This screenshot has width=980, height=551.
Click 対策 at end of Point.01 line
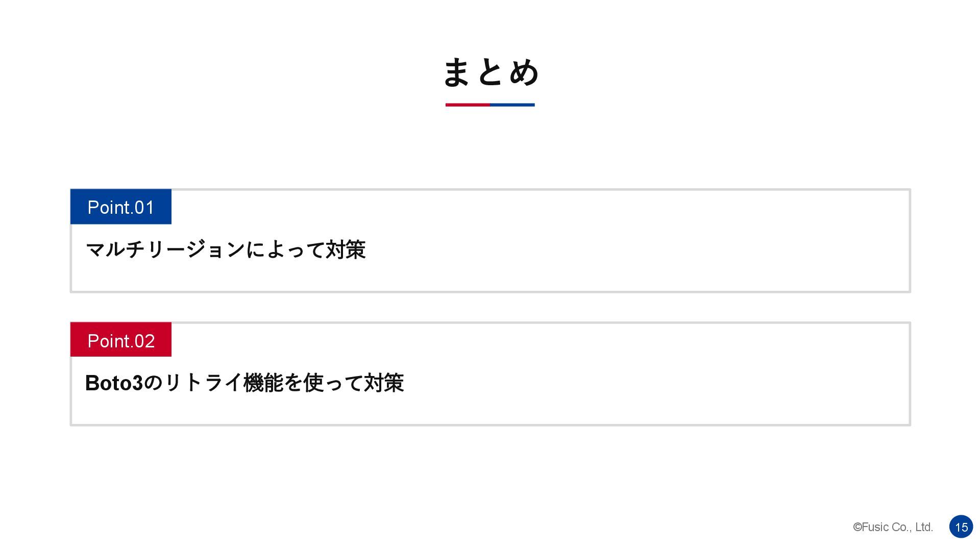[x=346, y=249]
